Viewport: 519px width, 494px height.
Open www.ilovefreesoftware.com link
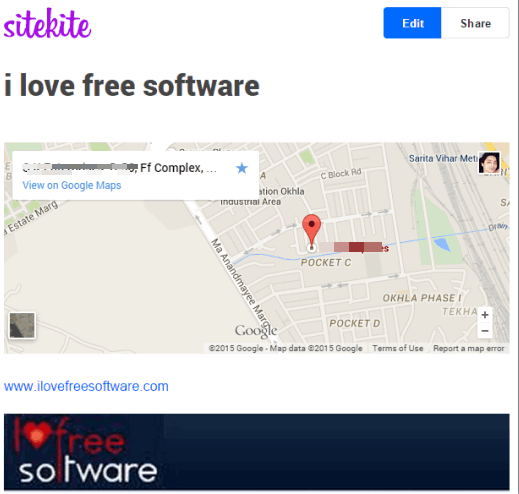86,386
